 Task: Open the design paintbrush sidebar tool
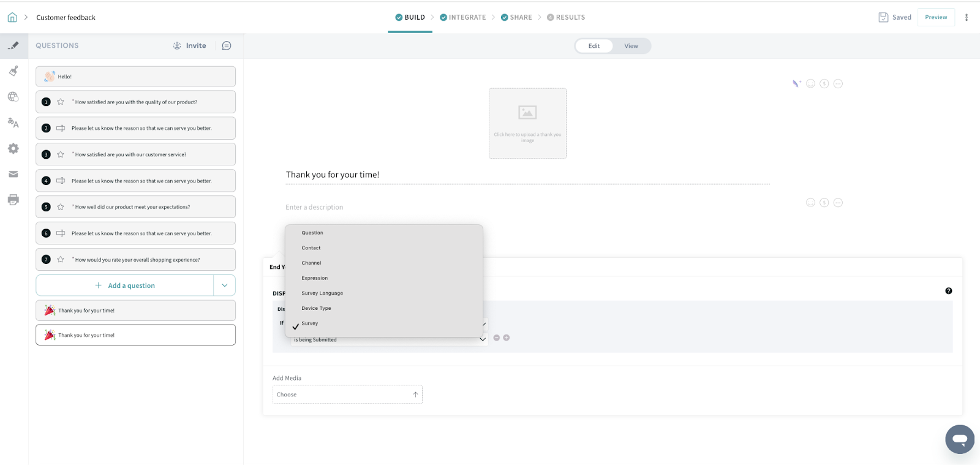(x=13, y=71)
